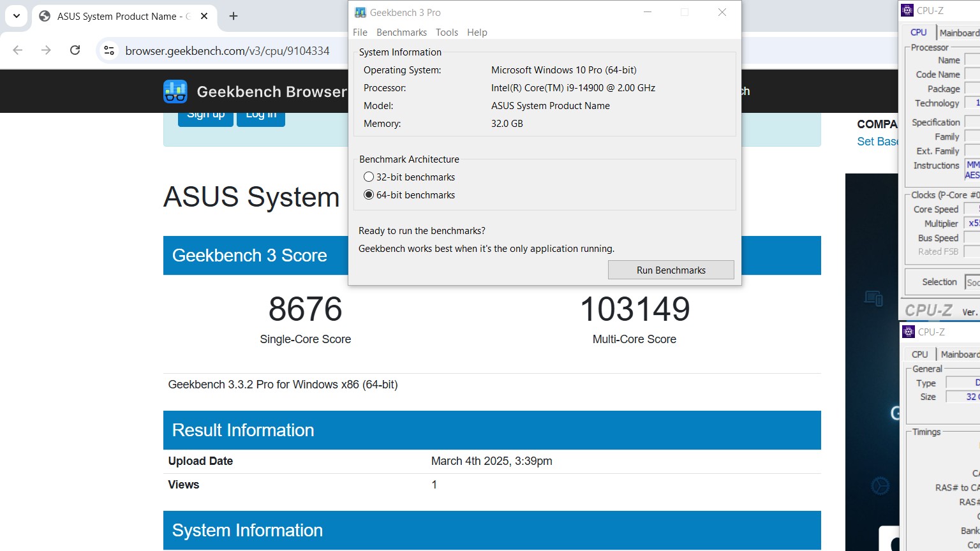The height and width of the screenshot is (551, 980).
Task: Open the Benchmarks menu
Action: click(401, 32)
